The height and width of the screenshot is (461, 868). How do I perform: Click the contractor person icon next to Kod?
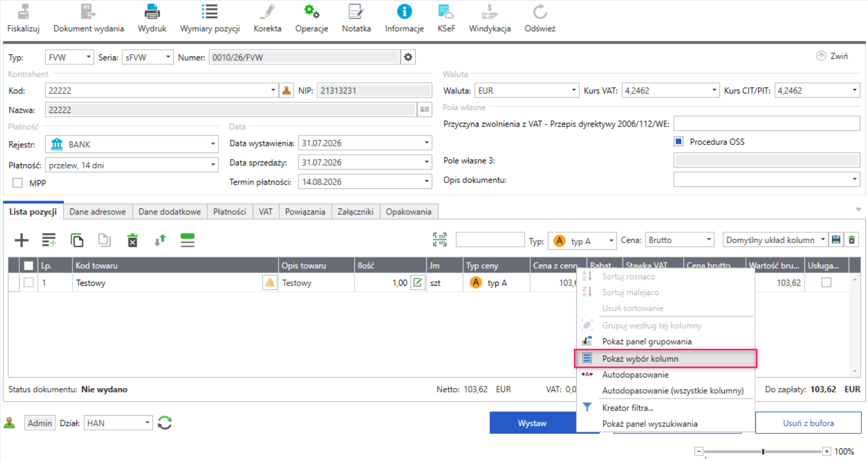click(x=286, y=90)
